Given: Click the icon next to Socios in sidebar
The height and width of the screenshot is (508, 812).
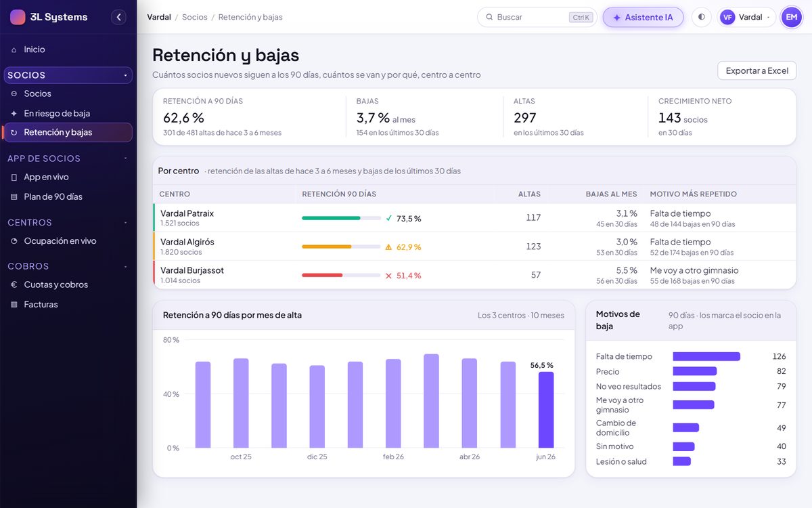Looking at the screenshot, I should click(x=14, y=94).
